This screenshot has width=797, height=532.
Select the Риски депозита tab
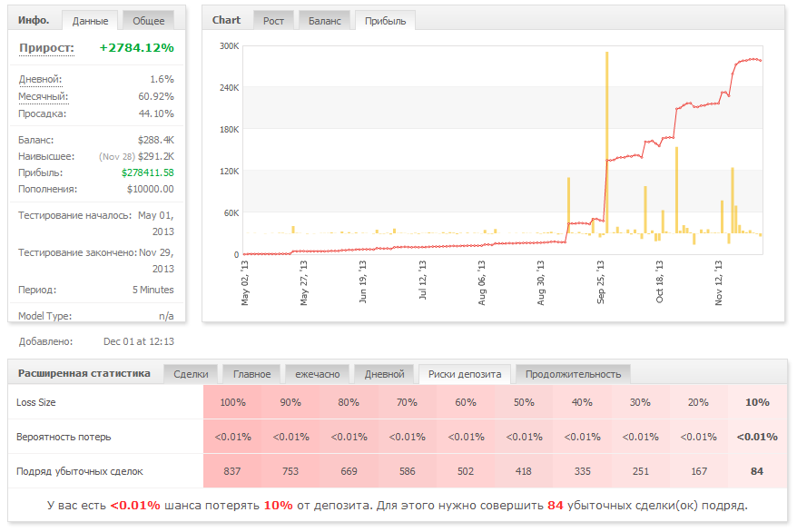pyautogui.click(x=465, y=374)
